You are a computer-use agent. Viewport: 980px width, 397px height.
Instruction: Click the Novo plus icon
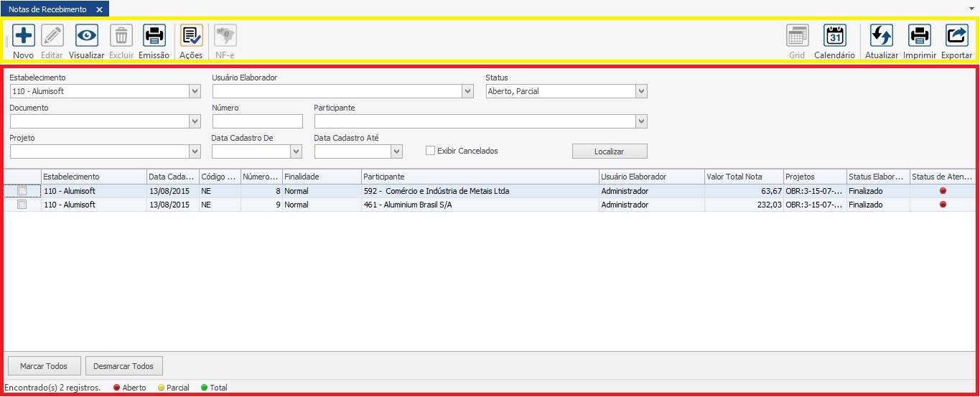click(23, 36)
